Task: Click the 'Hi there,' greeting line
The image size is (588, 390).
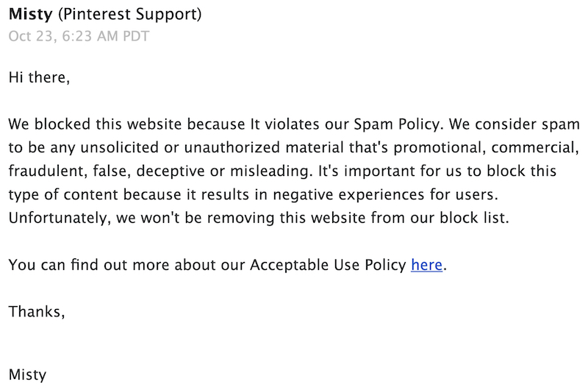Action: (39, 77)
